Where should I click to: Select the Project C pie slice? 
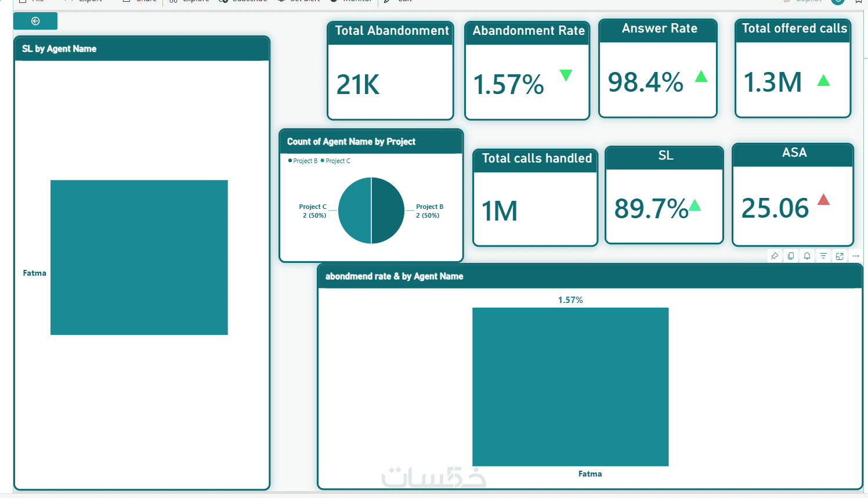click(x=355, y=210)
